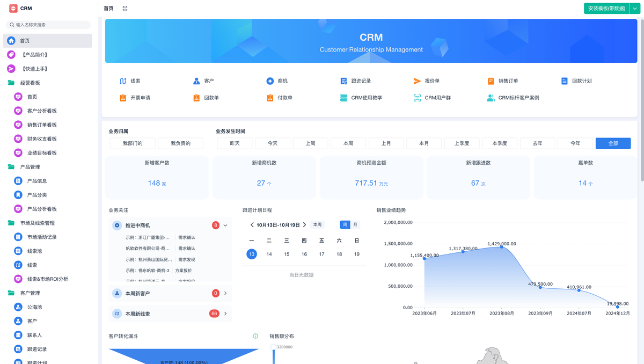Expand the 本周新线索 row
Viewport: 644px width, 364px height.
click(170, 314)
